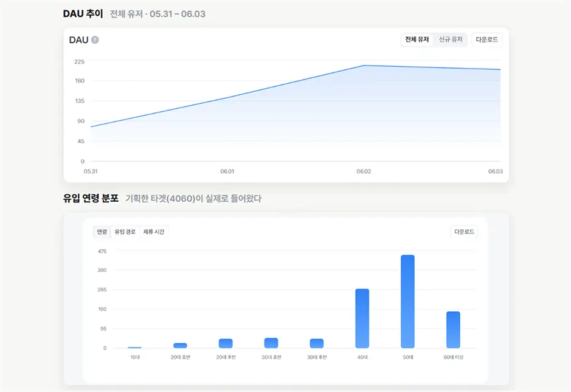Image resolution: width=571 pixels, height=392 pixels.
Task: Click the 20대 초반 bar
Action: coord(180,345)
